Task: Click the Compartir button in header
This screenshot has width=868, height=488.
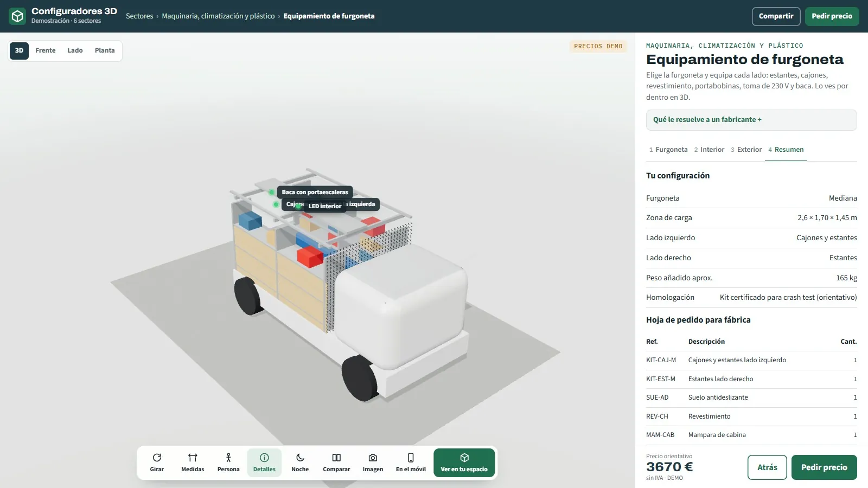Action: (776, 16)
